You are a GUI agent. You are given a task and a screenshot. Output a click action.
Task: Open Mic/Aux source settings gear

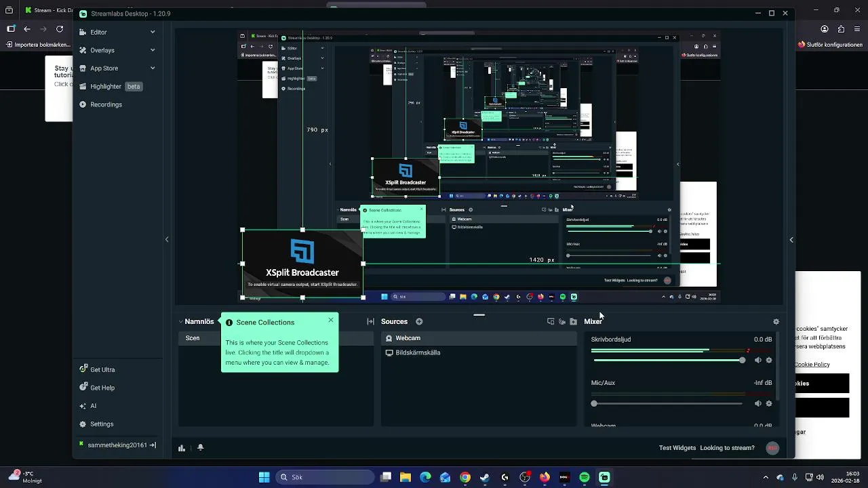click(x=769, y=404)
